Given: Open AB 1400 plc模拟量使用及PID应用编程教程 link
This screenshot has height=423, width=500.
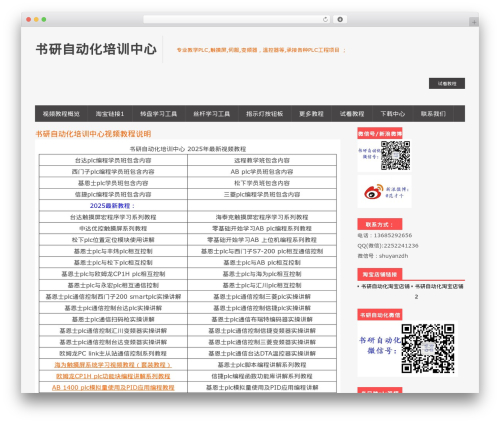Looking at the screenshot, I should pos(113,388).
